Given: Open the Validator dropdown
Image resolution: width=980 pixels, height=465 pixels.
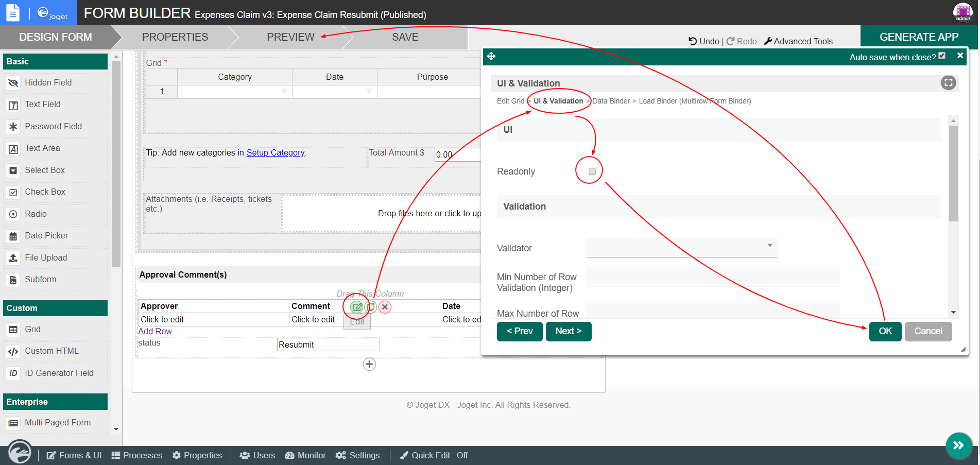Looking at the screenshot, I should [681, 247].
